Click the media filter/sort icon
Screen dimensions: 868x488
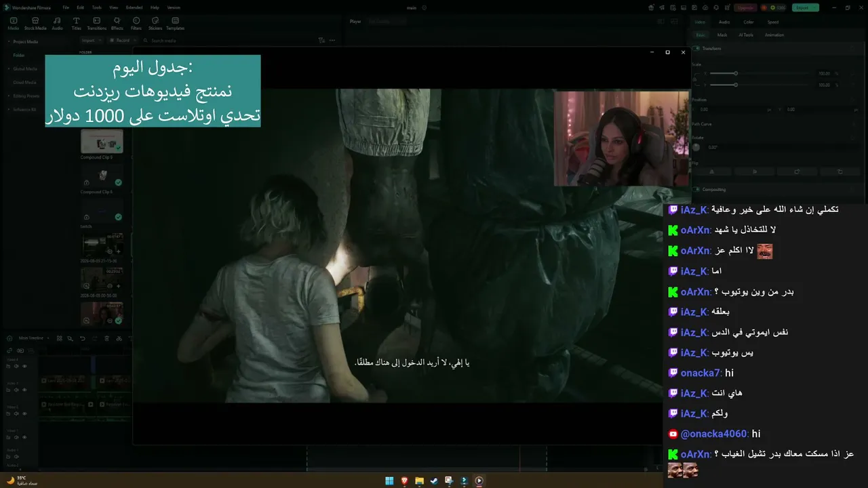click(321, 40)
